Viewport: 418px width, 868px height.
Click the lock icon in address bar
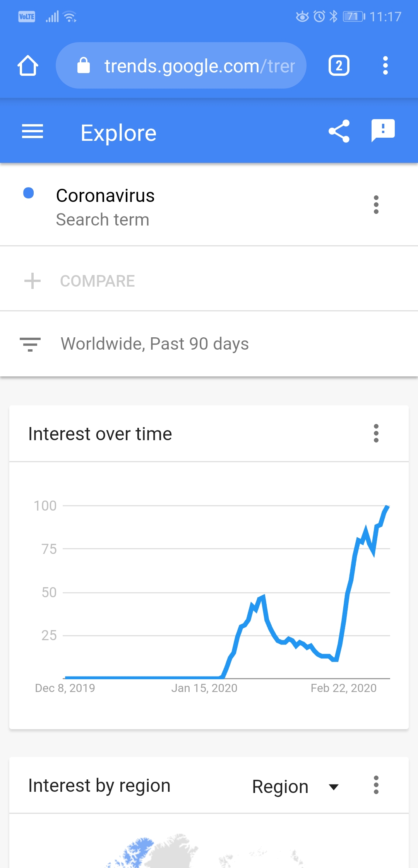(84, 65)
